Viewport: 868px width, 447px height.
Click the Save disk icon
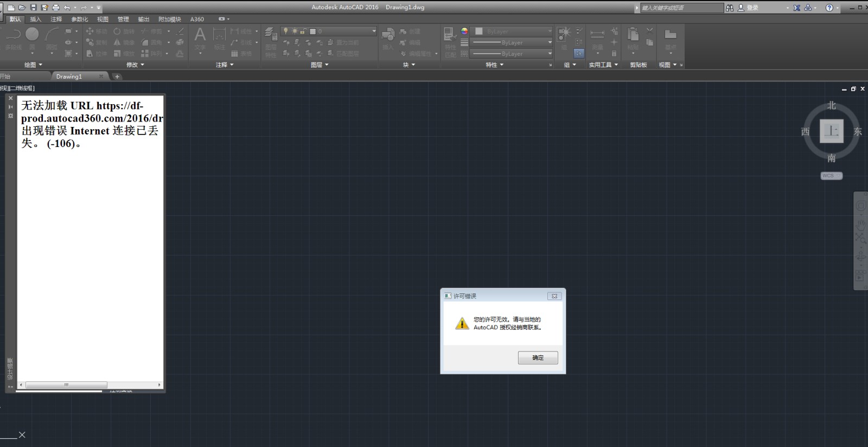tap(33, 8)
